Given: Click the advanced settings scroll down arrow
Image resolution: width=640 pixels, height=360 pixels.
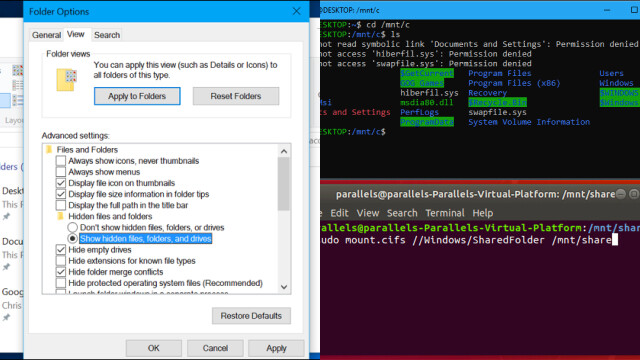Looking at the screenshot, I should (284, 287).
